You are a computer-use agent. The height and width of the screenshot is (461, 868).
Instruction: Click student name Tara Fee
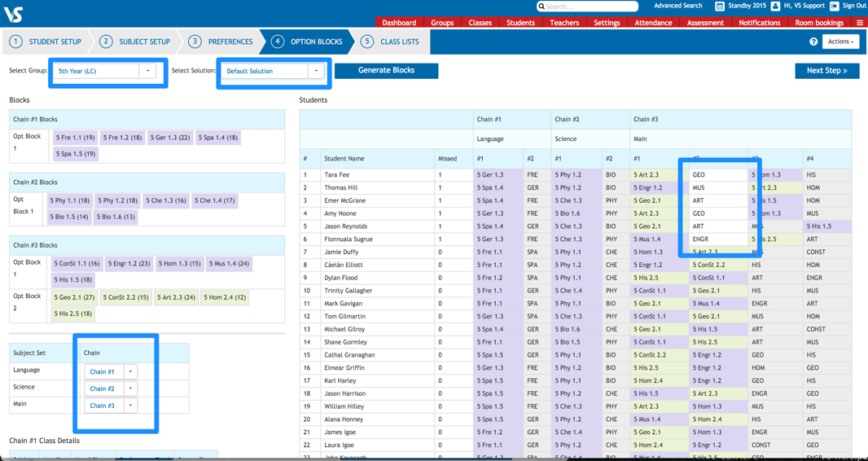336,175
